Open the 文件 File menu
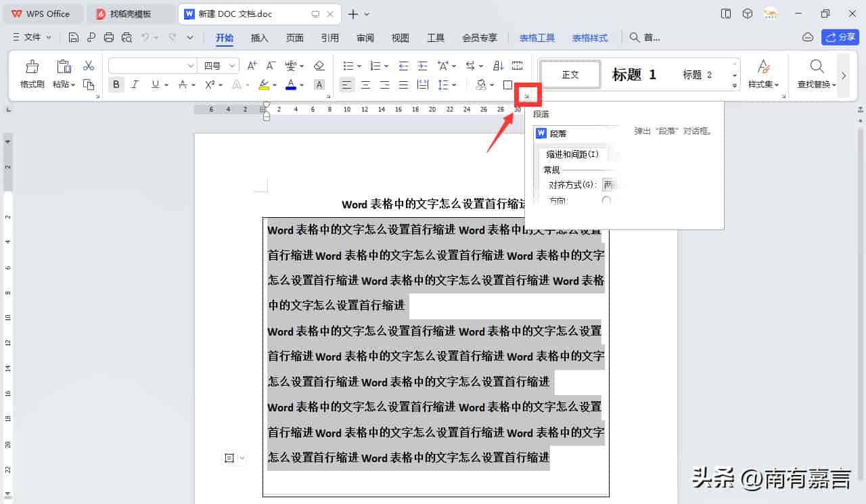 click(x=32, y=38)
